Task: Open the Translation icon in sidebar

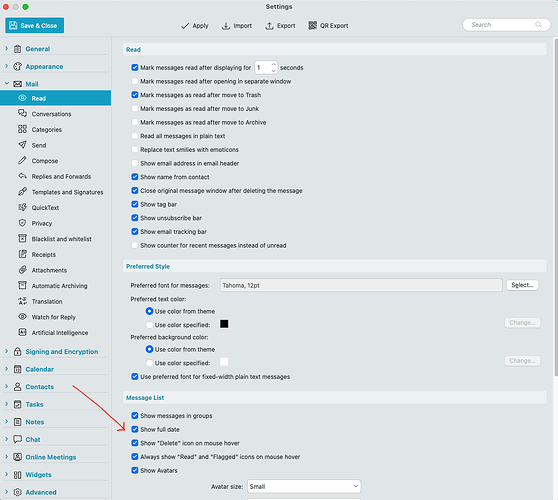Action: pos(22,301)
